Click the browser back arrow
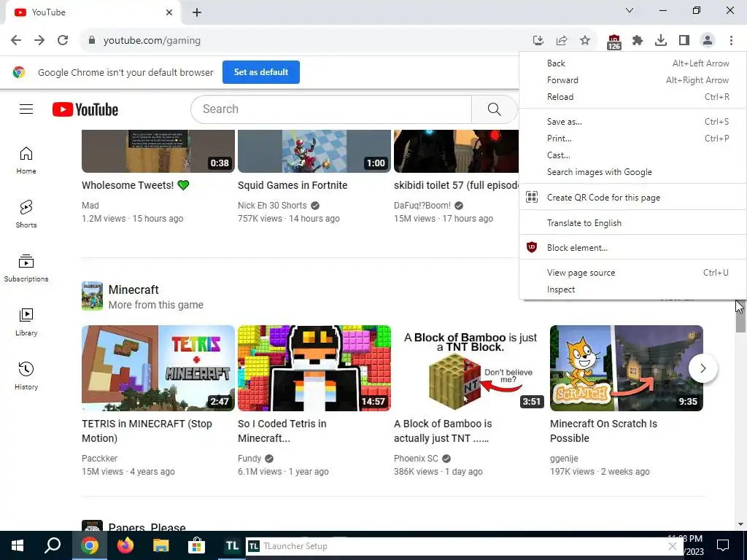Image resolution: width=747 pixels, height=560 pixels. click(x=16, y=41)
